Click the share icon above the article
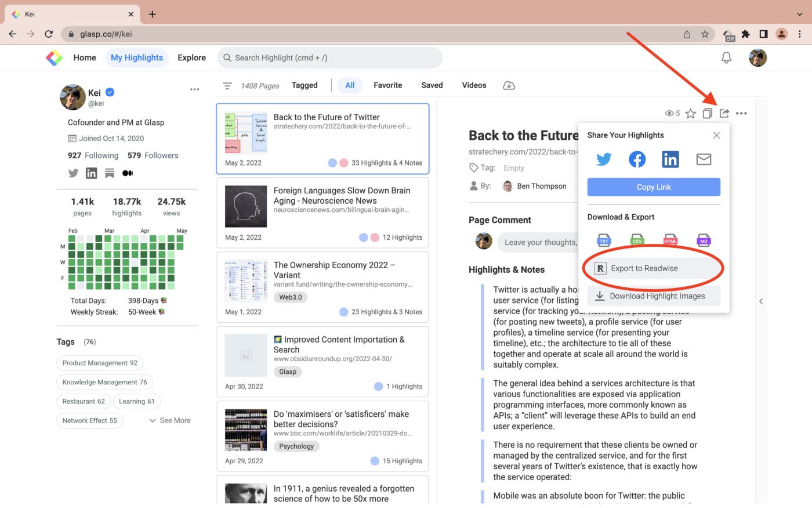The width and height of the screenshot is (812, 508). coord(724,113)
